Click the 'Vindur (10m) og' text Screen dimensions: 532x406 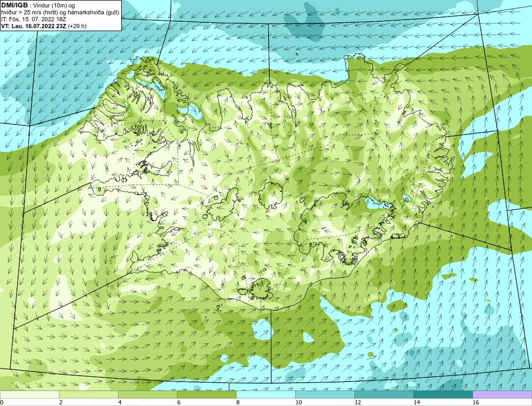54,5
